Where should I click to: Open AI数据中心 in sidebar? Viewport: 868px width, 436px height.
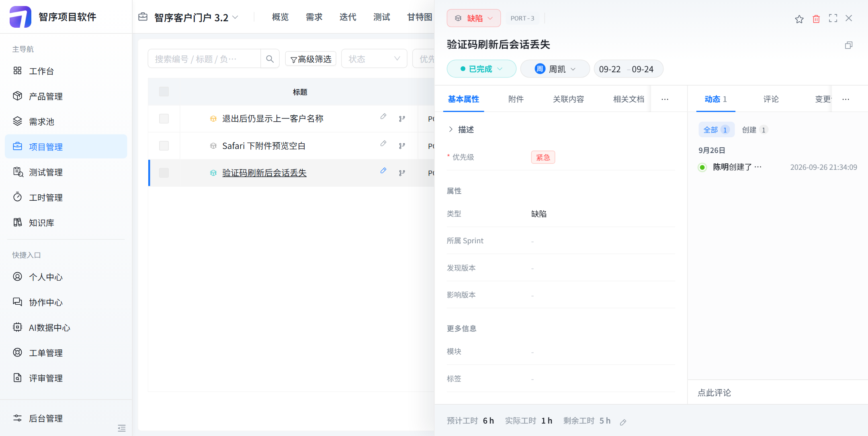coord(66,328)
